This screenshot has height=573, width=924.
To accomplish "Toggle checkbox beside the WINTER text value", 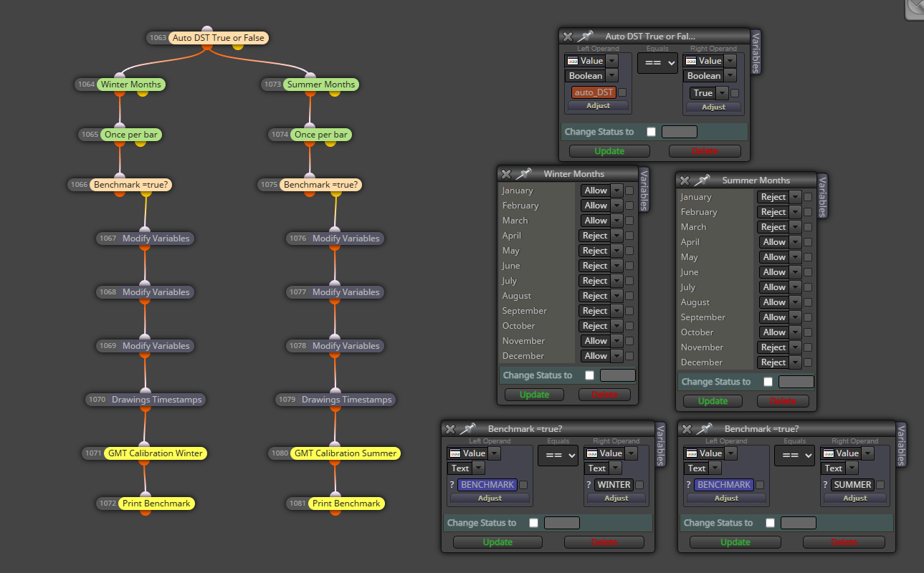I will [639, 485].
